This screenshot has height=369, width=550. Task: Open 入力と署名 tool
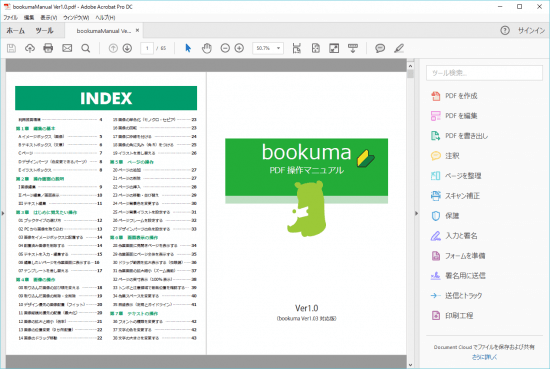point(454,236)
